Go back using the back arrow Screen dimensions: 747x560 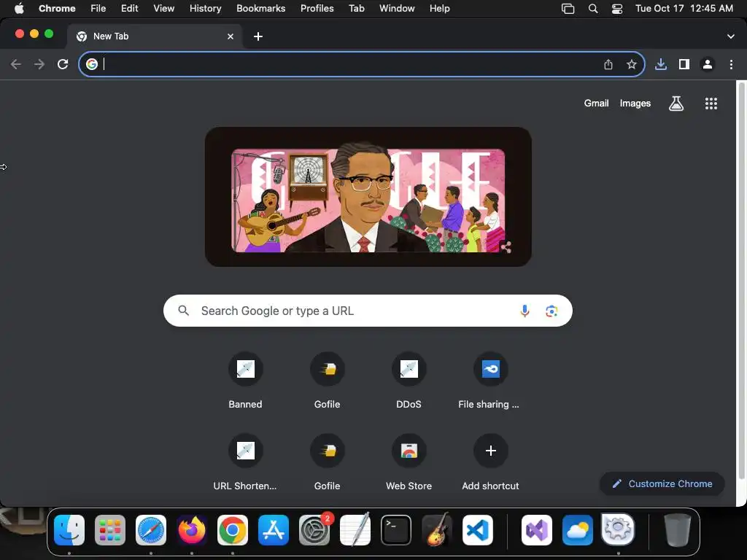point(16,64)
